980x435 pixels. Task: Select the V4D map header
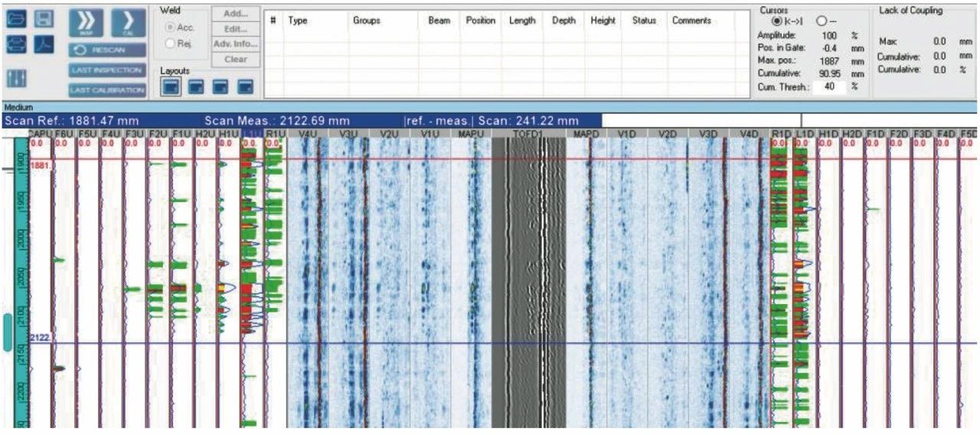click(x=749, y=134)
